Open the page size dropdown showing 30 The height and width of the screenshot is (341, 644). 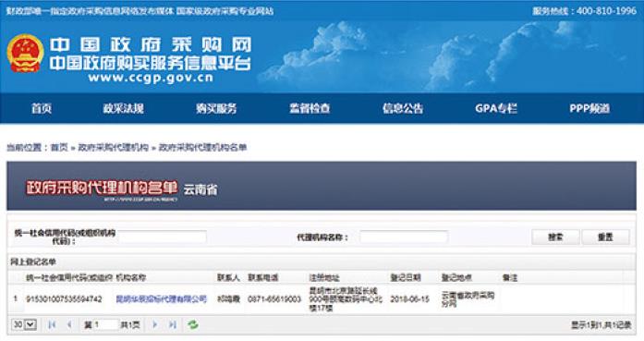[24, 324]
